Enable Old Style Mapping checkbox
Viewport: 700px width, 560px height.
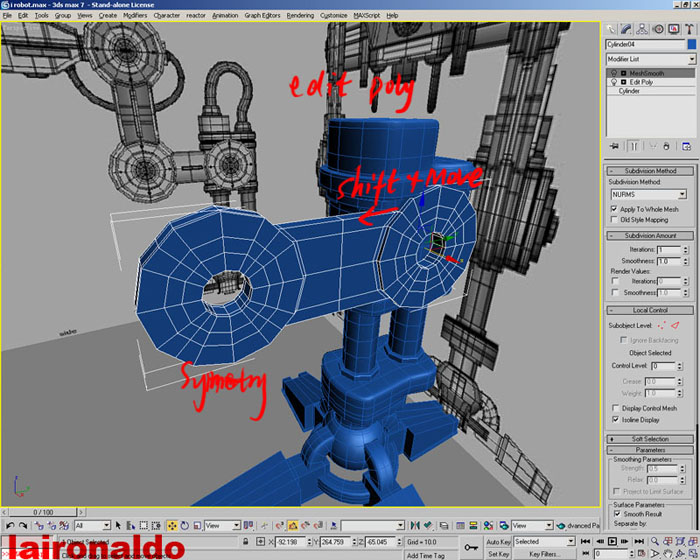[x=614, y=219]
